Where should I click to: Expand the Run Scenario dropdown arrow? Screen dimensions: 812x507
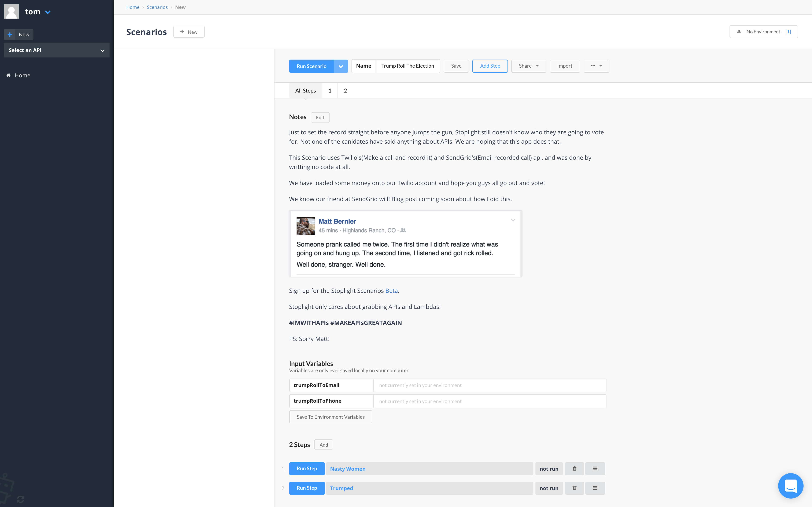[341, 66]
